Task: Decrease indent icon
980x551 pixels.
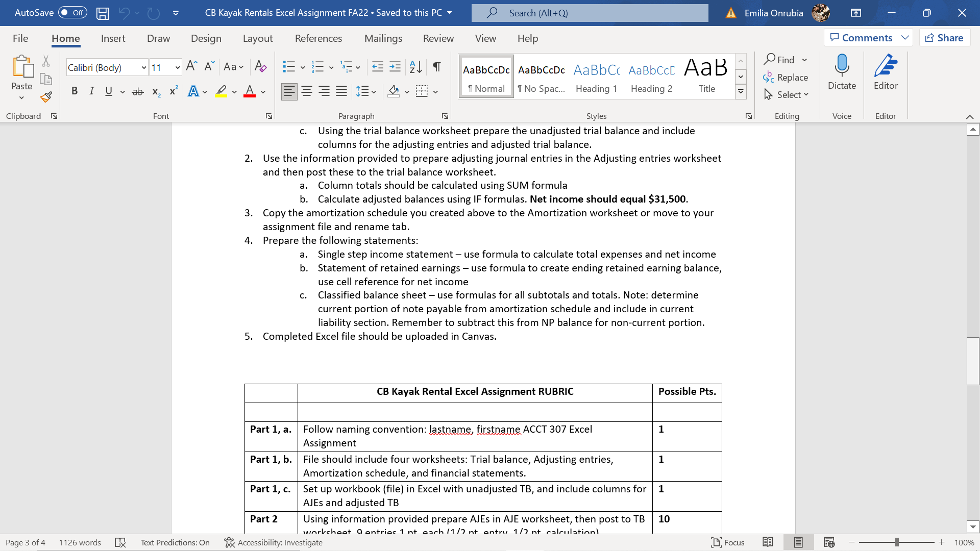Action: pyautogui.click(x=378, y=67)
